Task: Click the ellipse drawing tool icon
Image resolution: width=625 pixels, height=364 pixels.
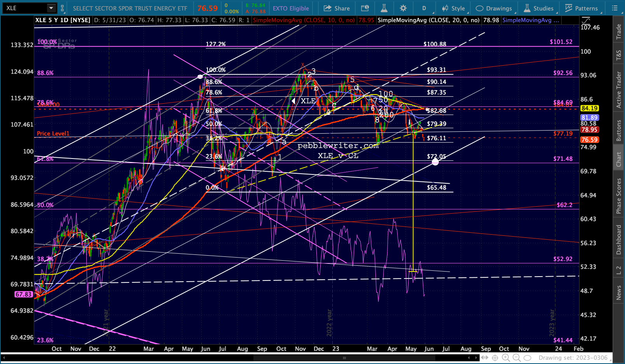Action: (527, 358)
